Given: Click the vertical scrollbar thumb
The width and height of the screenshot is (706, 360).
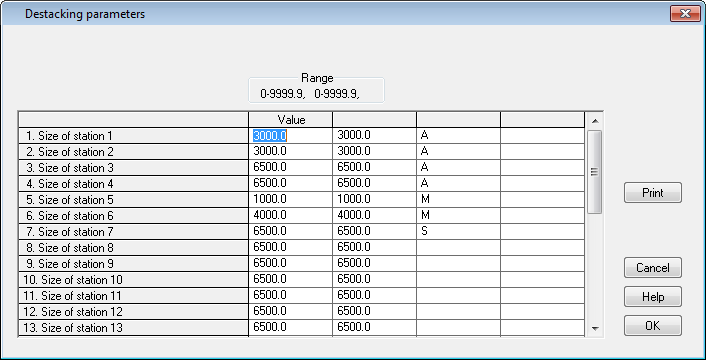Looking at the screenshot, I should (595, 171).
